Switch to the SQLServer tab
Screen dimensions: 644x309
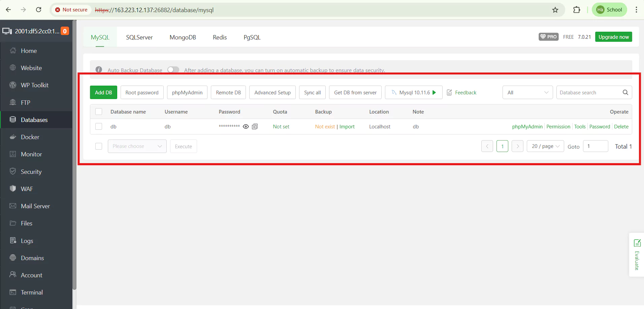tap(139, 37)
